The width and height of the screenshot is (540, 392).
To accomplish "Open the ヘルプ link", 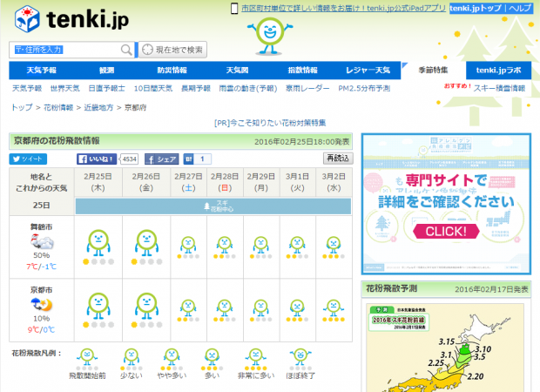I will pyautogui.click(x=520, y=8).
